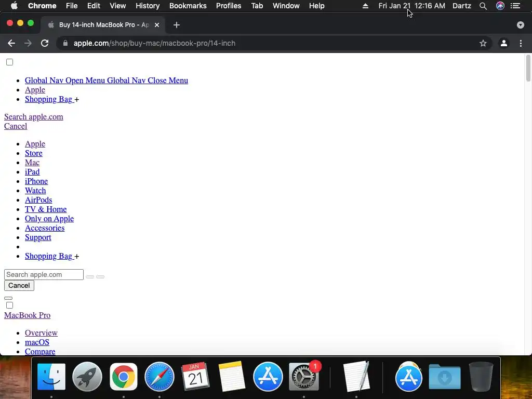Open the TV & Home link
The height and width of the screenshot is (399, 532).
[46, 209]
